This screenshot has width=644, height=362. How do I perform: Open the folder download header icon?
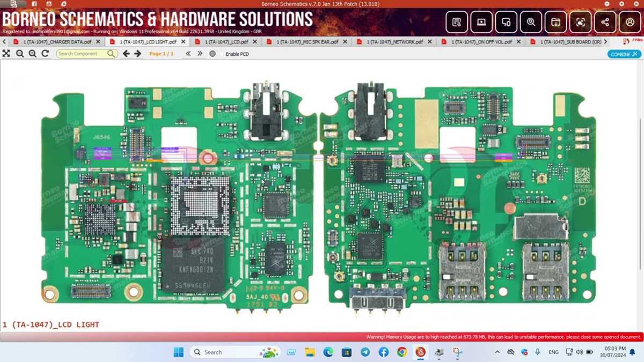click(x=555, y=23)
